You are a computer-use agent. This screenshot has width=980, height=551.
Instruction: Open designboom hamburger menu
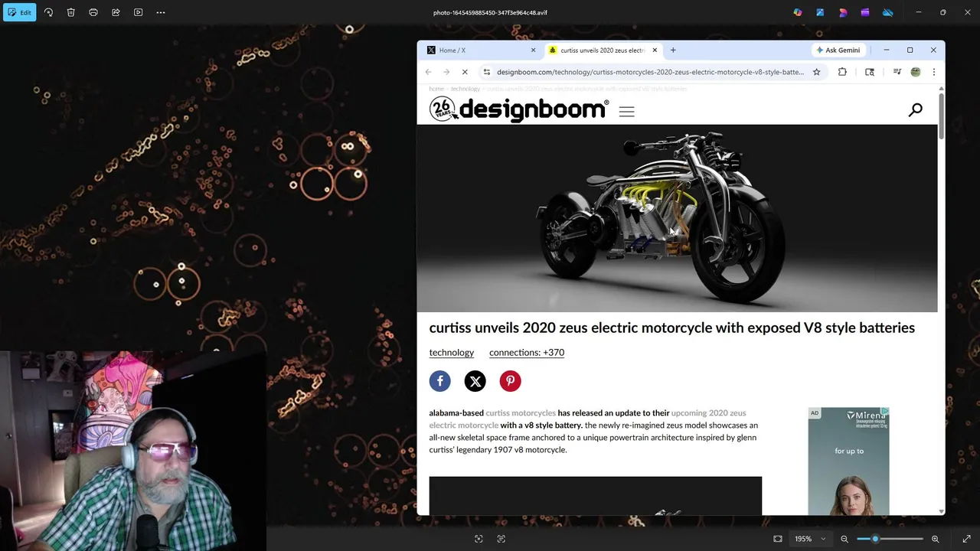626,112
